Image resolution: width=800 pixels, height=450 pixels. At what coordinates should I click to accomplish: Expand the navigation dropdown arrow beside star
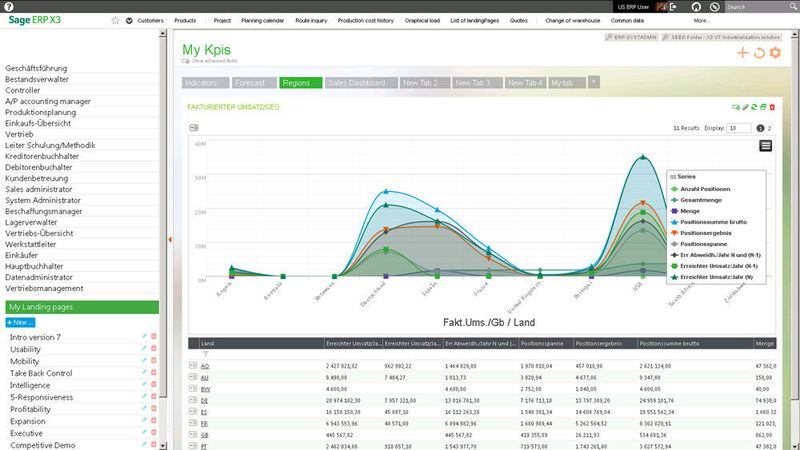(x=129, y=20)
